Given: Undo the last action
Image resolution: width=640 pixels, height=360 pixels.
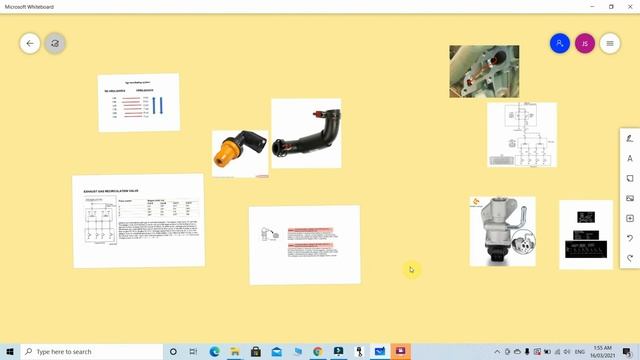Looking at the screenshot, I should [x=630, y=238].
